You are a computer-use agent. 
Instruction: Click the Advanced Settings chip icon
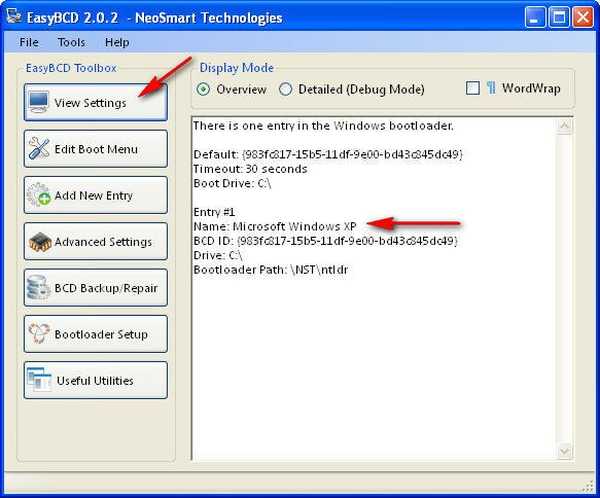pos(39,242)
